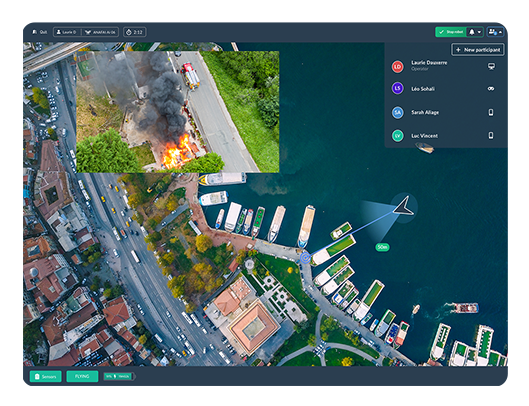Click the participants group icon

(492, 32)
